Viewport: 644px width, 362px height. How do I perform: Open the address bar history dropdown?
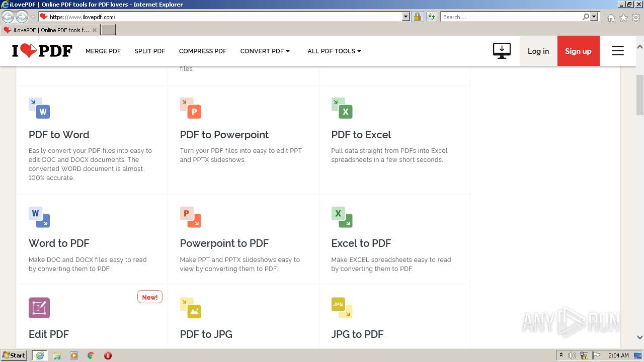click(x=406, y=17)
